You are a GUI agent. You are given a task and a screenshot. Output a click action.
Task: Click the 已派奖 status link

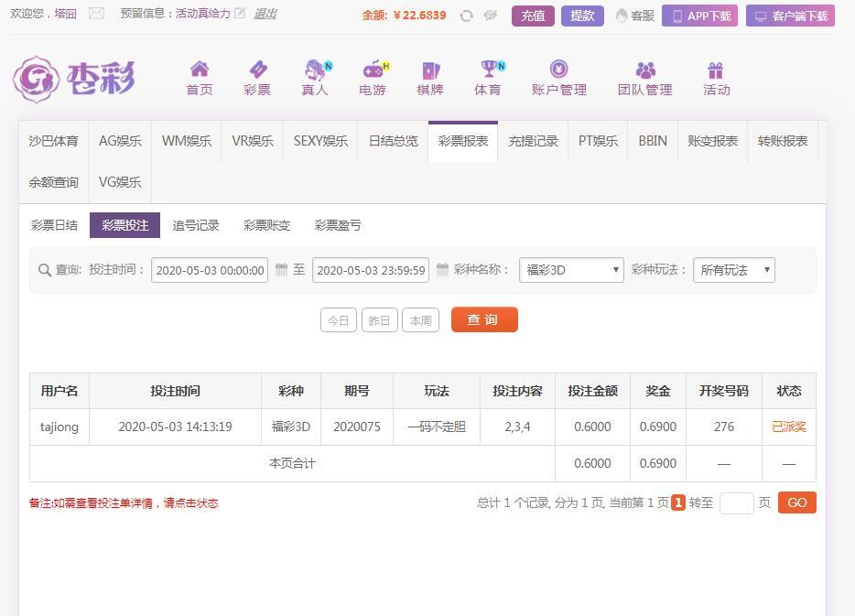788,427
